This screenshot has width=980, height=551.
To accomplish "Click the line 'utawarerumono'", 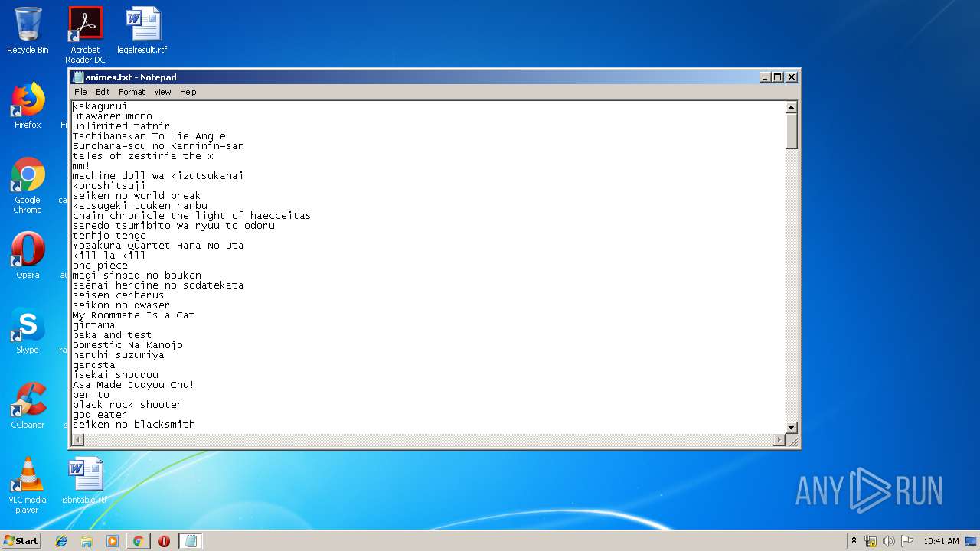I will [x=113, y=116].
